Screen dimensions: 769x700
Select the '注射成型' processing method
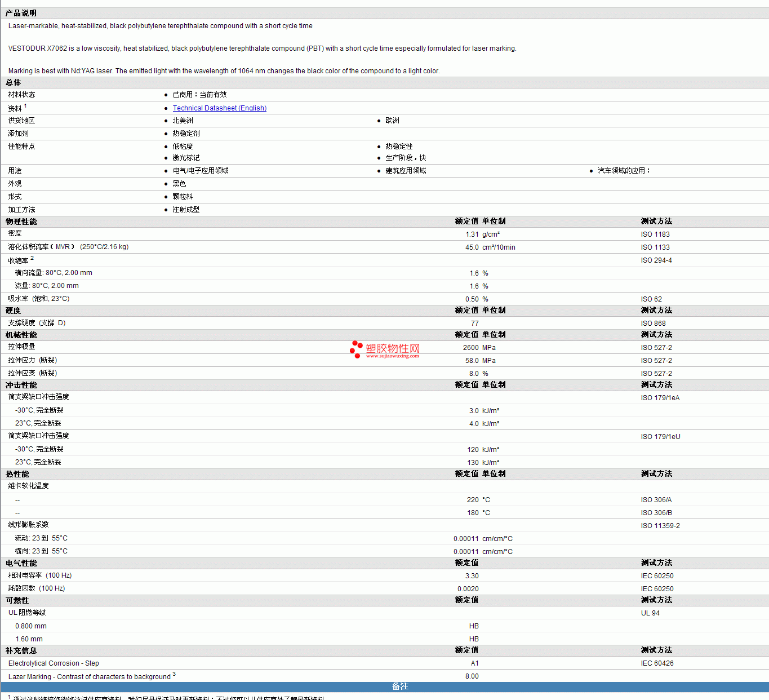[x=186, y=210]
